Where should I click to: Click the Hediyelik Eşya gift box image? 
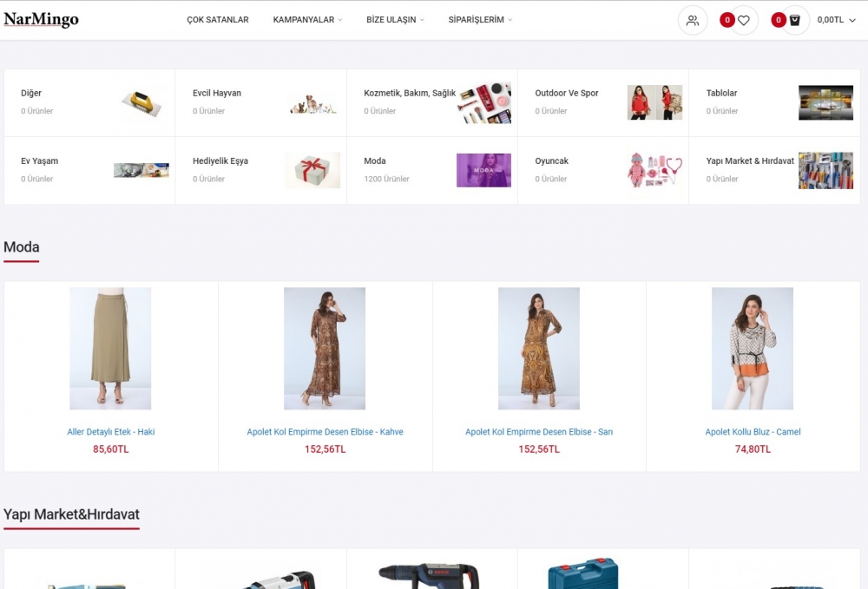[312, 170]
